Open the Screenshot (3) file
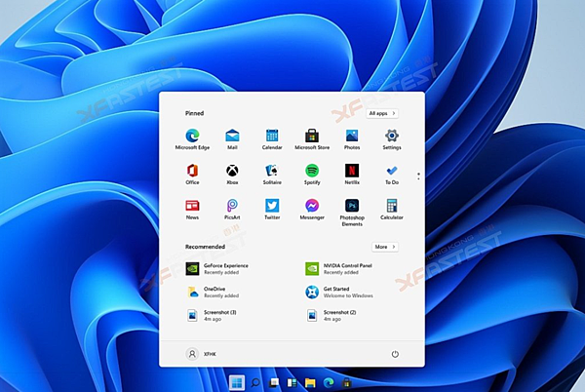Screen dimensions: 585x392 211,316
